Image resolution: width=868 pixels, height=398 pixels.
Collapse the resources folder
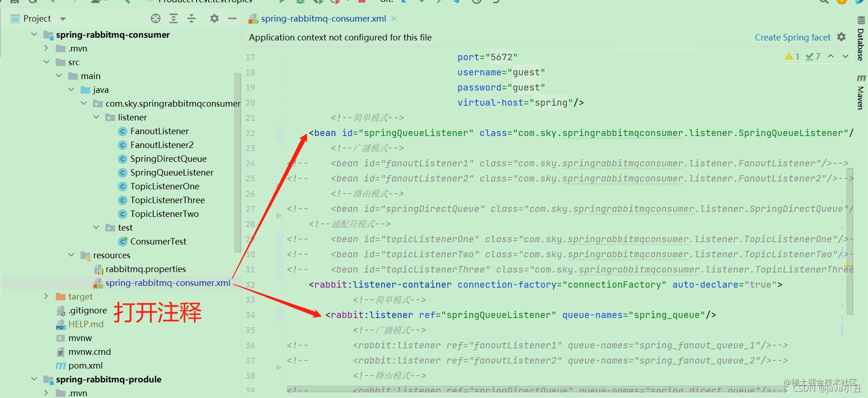click(x=71, y=255)
